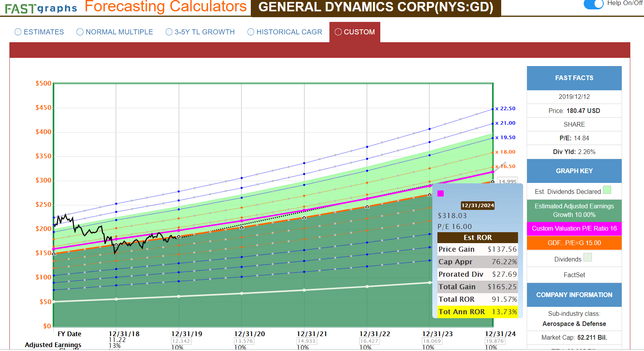Click the magenta square in the tooltip
Screen dimensions: 644x351
pyautogui.click(x=441, y=193)
